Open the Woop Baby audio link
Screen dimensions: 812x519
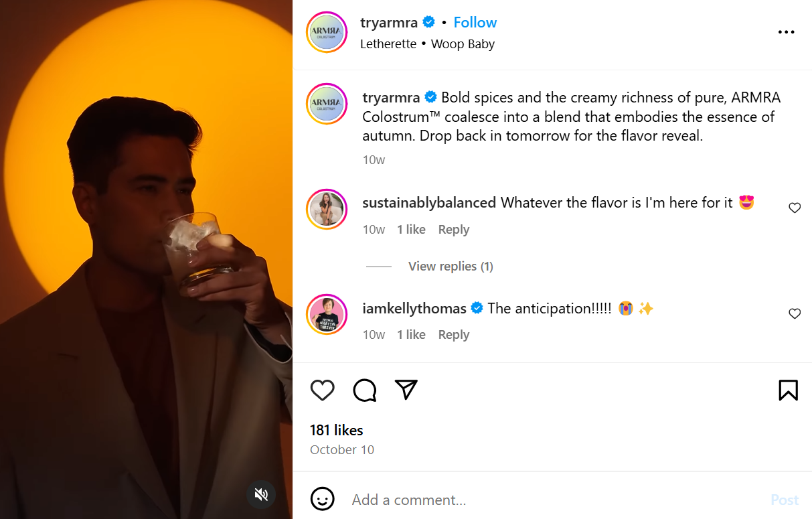click(463, 44)
